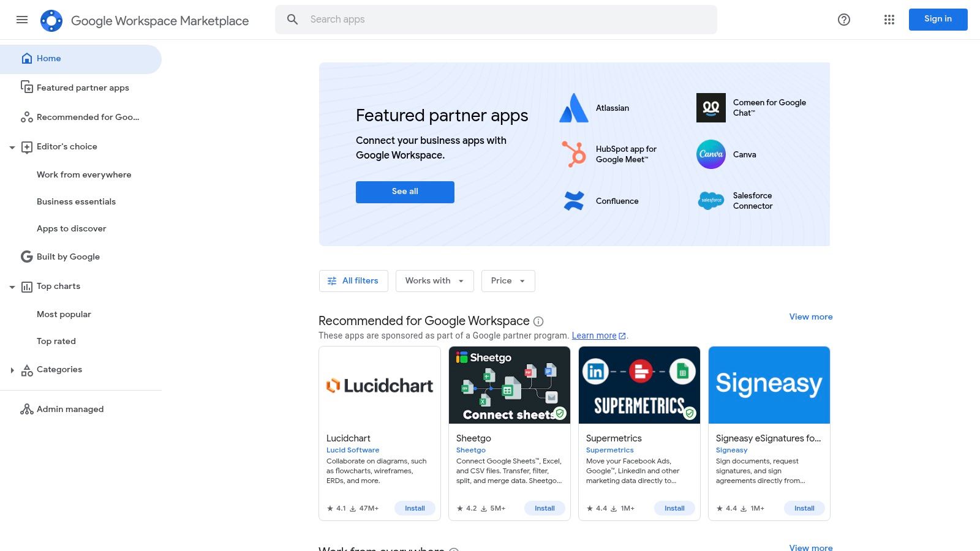Open the Price dropdown

tap(508, 281)
